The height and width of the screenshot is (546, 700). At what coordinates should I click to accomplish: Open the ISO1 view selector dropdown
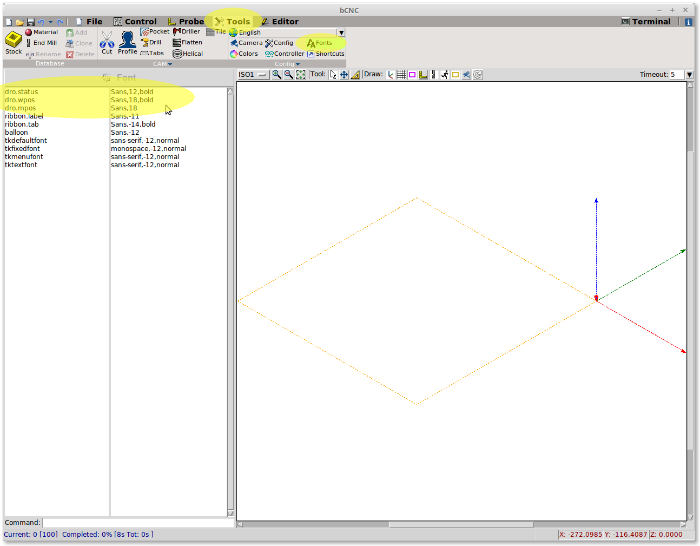tap(253, 75)
